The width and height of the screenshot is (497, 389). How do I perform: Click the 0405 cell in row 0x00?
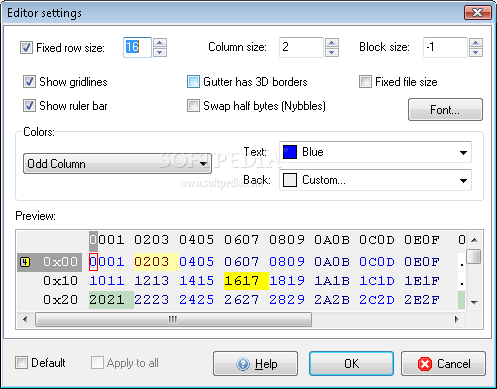point(197,262)
